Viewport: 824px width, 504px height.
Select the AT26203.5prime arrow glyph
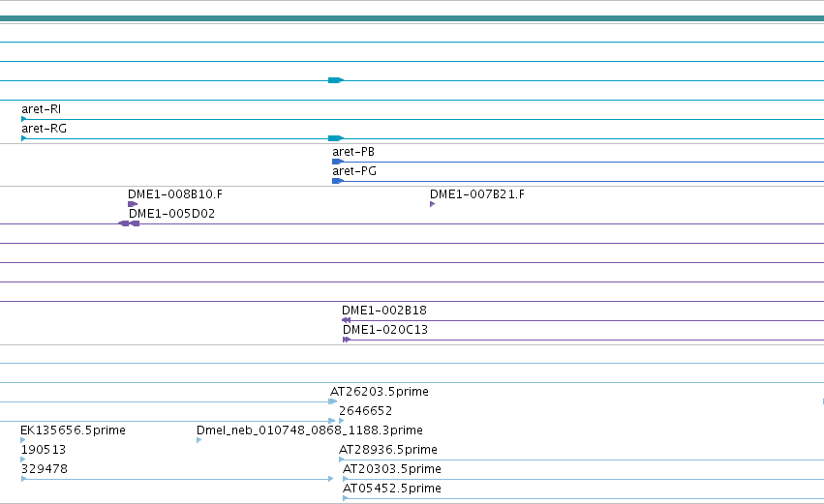(333, 401)
